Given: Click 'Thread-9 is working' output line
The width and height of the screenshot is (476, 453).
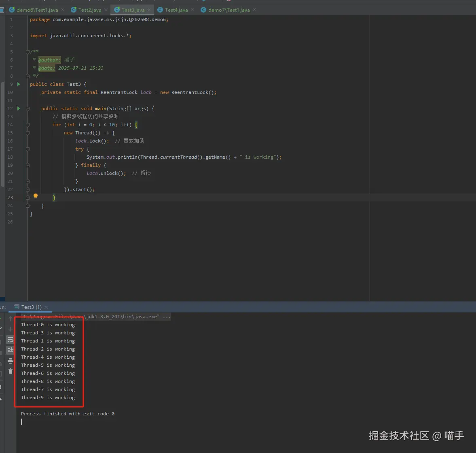Looking at the screenshot, I should point(48,398).
